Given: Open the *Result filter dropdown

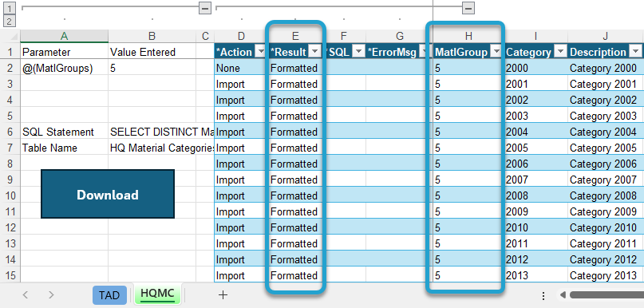Looking at the screenshot, I should (x=315, y=52).
